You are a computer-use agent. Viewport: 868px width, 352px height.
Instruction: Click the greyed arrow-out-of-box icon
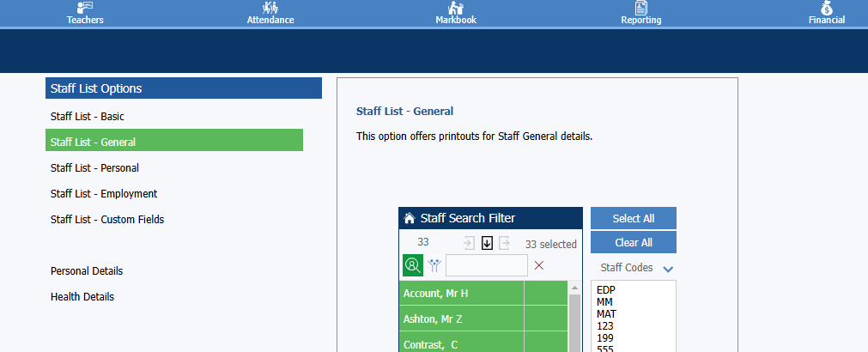[x=504, y=243]
